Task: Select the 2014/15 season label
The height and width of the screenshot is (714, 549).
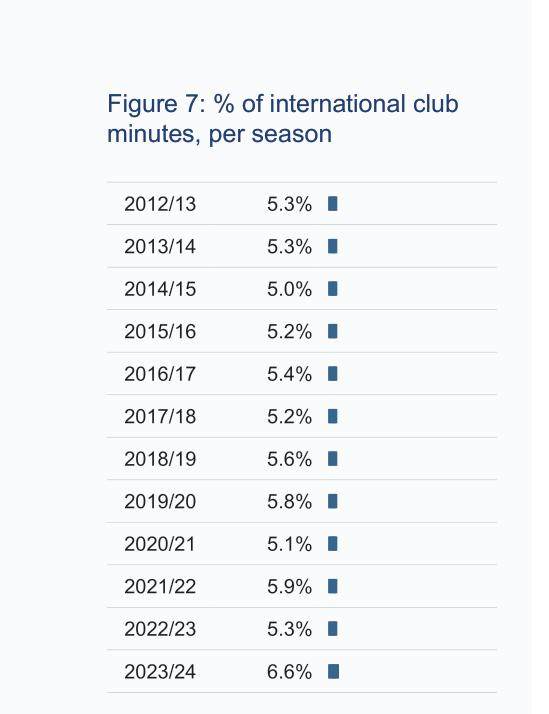Action: coord(160,289)
